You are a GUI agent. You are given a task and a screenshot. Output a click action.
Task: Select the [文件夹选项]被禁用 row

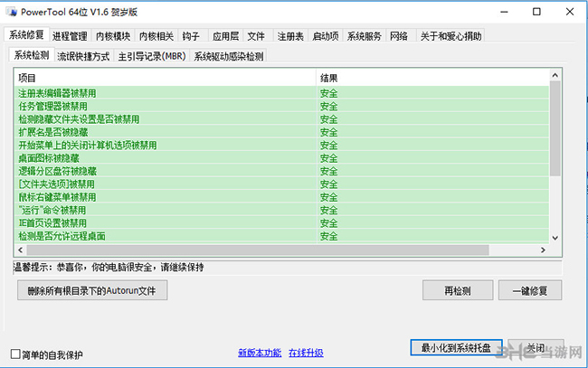click(x=282, y=184)
